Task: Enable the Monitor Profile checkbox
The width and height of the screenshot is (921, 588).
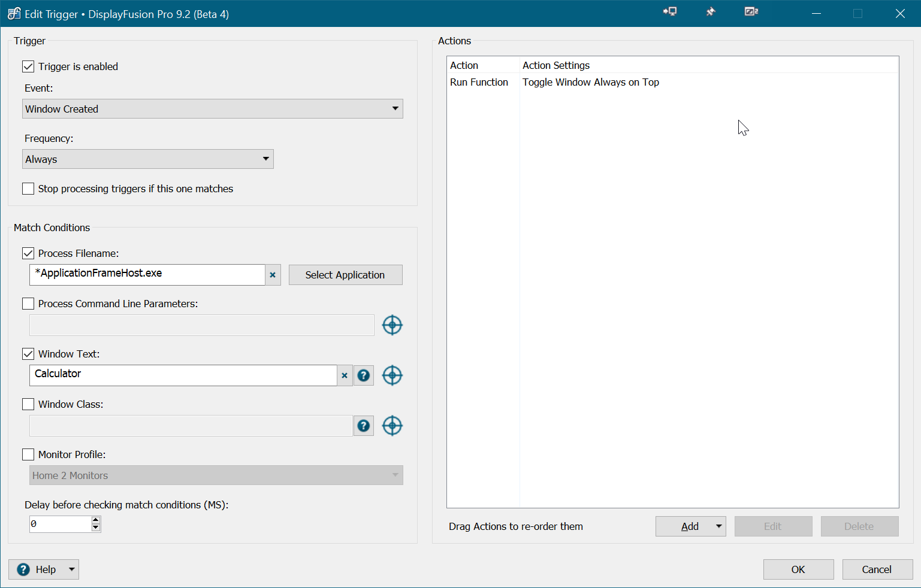Action: point(28,454)
